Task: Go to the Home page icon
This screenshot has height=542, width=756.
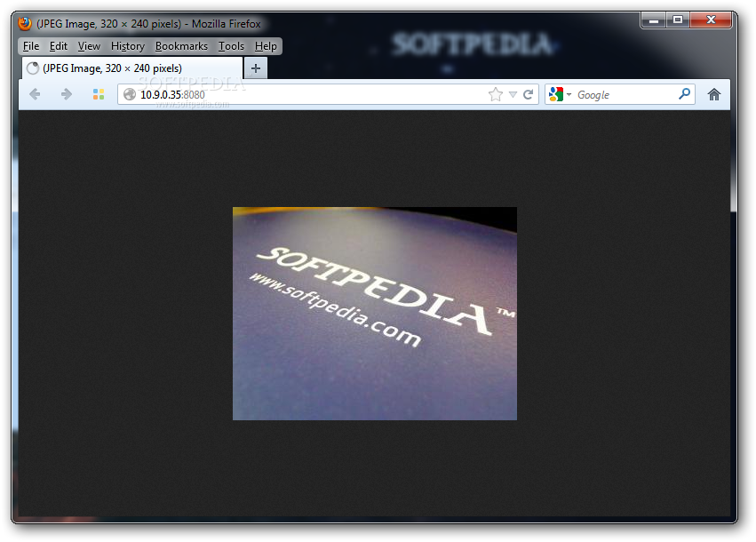Action: (714, 94)
